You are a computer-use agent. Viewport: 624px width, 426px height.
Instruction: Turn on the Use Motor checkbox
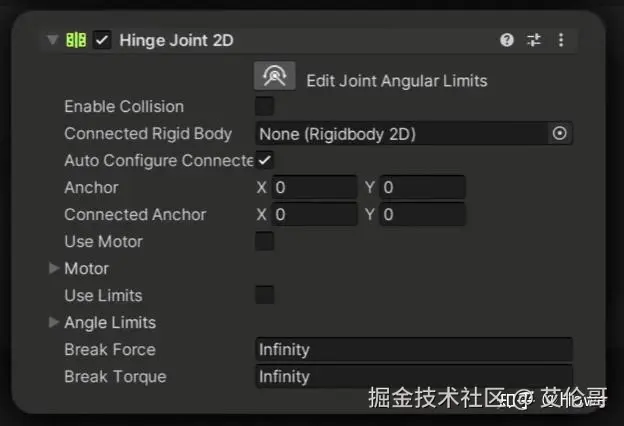tap(265, 241)
